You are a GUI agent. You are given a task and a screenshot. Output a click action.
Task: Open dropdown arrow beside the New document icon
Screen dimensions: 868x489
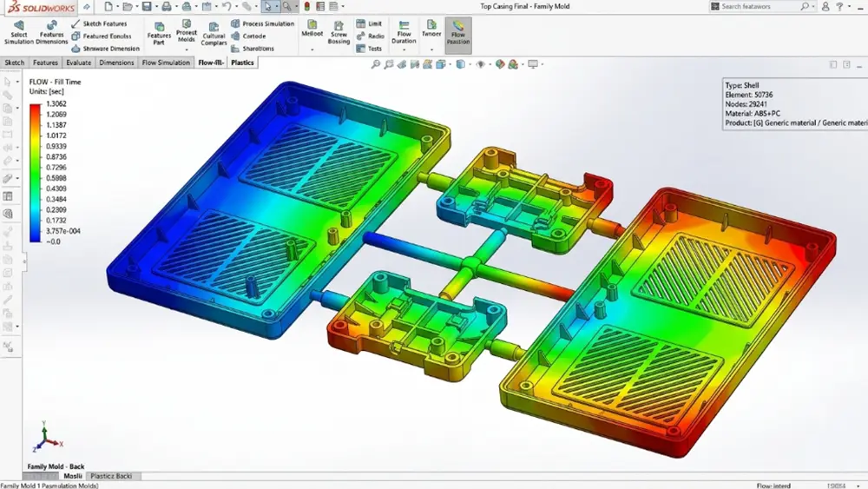pos(117,7)
